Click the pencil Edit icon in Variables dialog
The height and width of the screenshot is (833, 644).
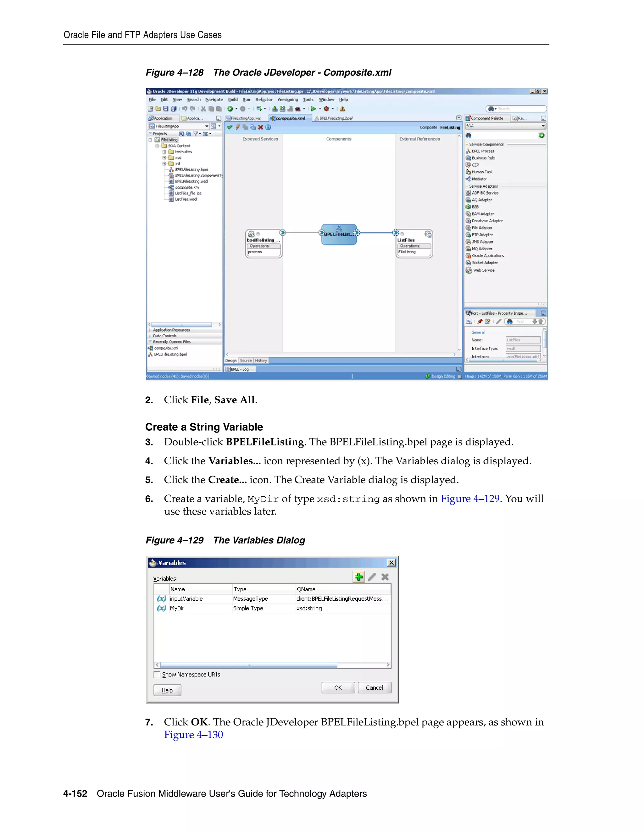click(x=372, y=577)
